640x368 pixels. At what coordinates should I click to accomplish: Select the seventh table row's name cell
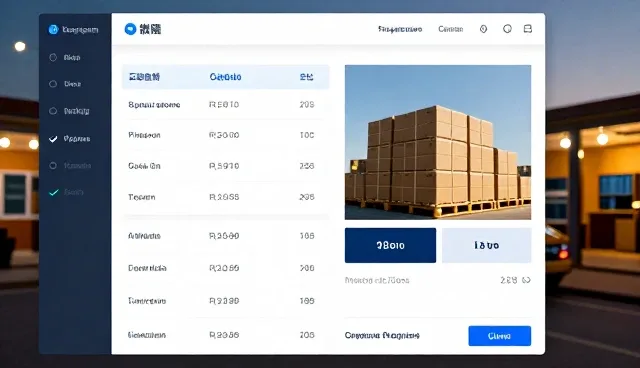pyautogui.click(x=147, y=301)
